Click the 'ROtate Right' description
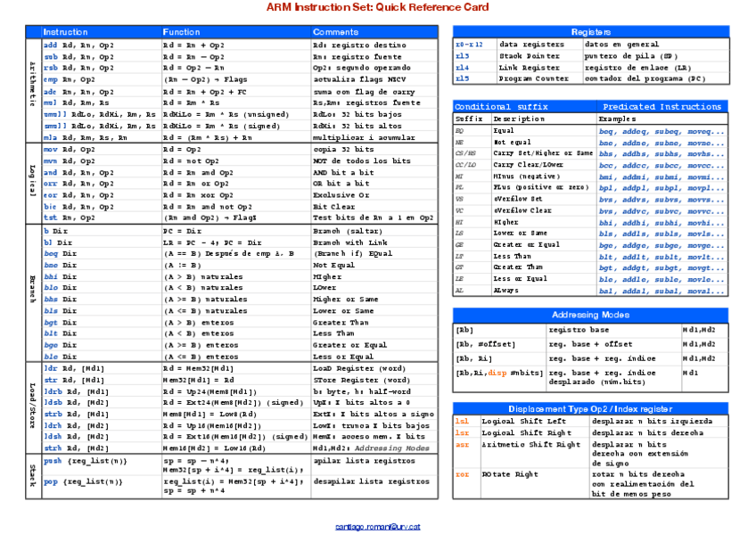 pyautogui.click(x=510, y=474)
